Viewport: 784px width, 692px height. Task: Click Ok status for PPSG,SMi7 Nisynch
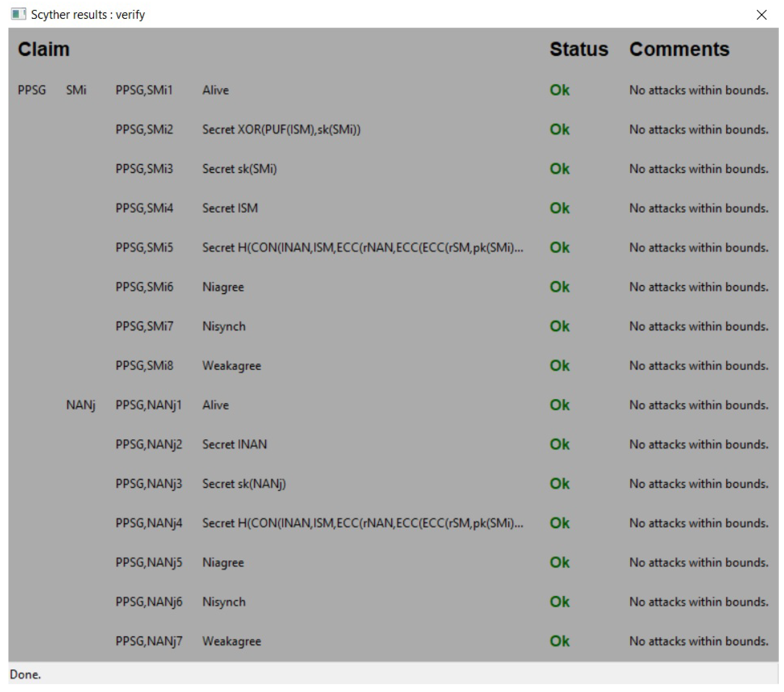click(559, 326)
